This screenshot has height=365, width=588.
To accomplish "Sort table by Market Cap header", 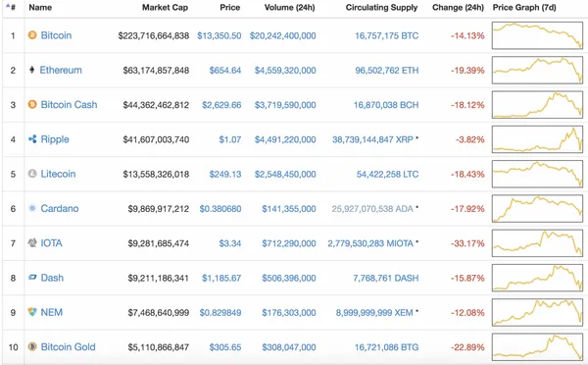I will coord(165,8).
